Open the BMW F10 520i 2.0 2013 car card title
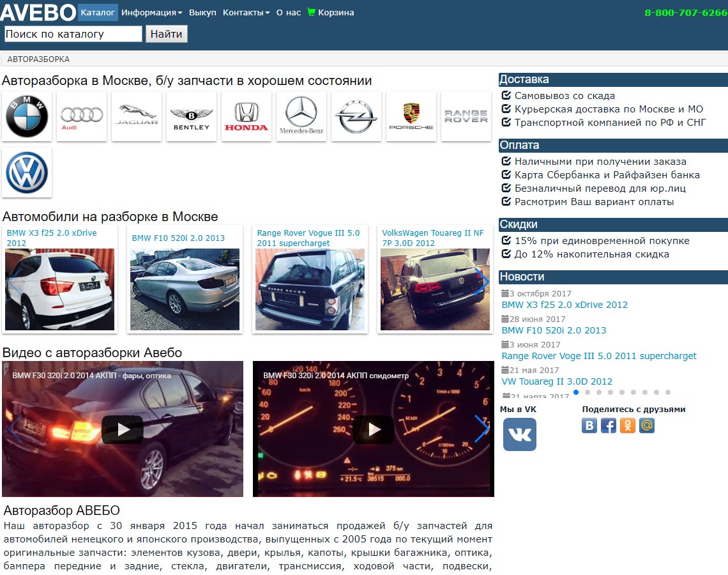This screenshot has height=575, width=728. [178, 238]
